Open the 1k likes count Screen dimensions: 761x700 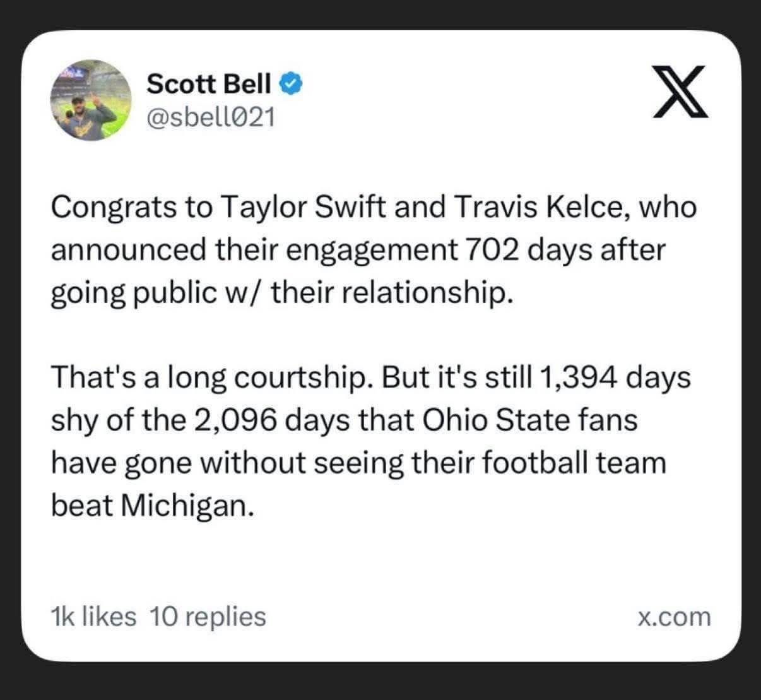93,616
